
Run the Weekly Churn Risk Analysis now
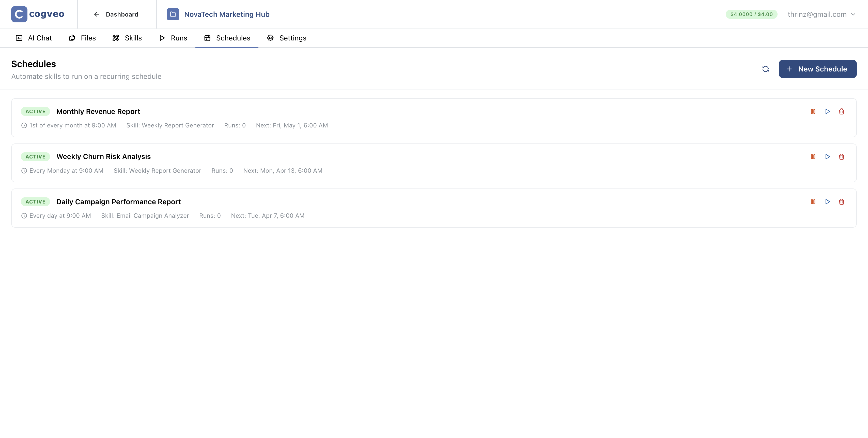pos(828,156)
